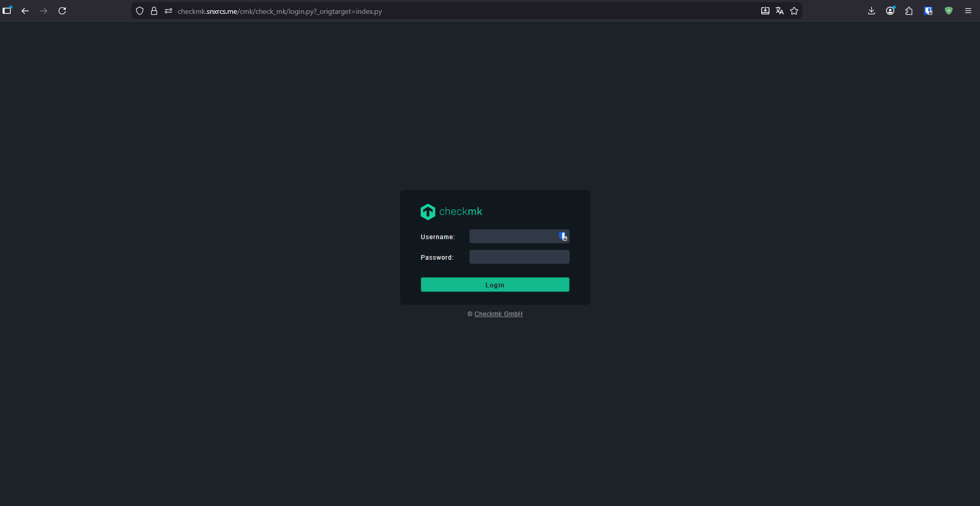Viewport: 980px width, 506px height.
Task: Toggle the Firefox sidebar button
Action: [7, 11]
